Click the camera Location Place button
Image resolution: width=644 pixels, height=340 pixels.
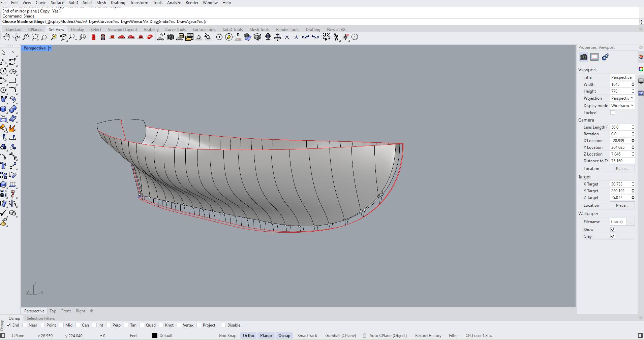(x=622, y=169)
